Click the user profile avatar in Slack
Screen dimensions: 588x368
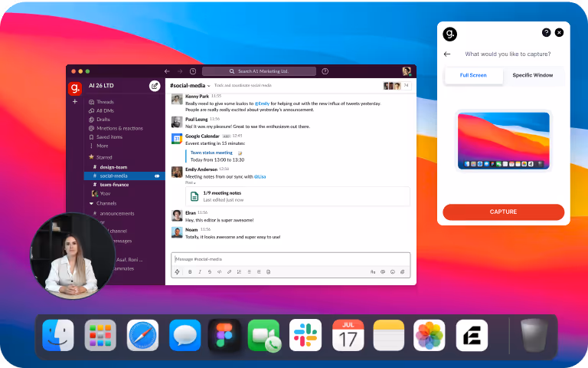tap(407, 71)
